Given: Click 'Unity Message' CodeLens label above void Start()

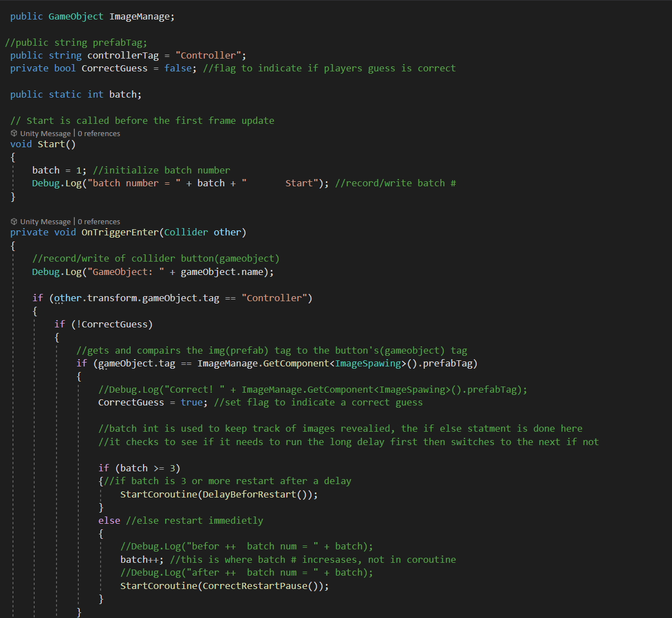Looking at the screenshot, I should 45,133.
